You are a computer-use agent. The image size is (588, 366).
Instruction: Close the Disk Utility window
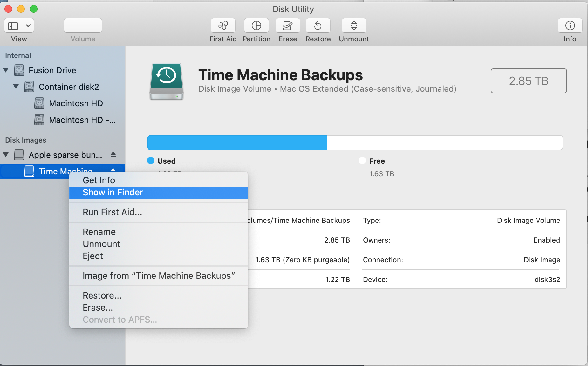tap(8, 9)
